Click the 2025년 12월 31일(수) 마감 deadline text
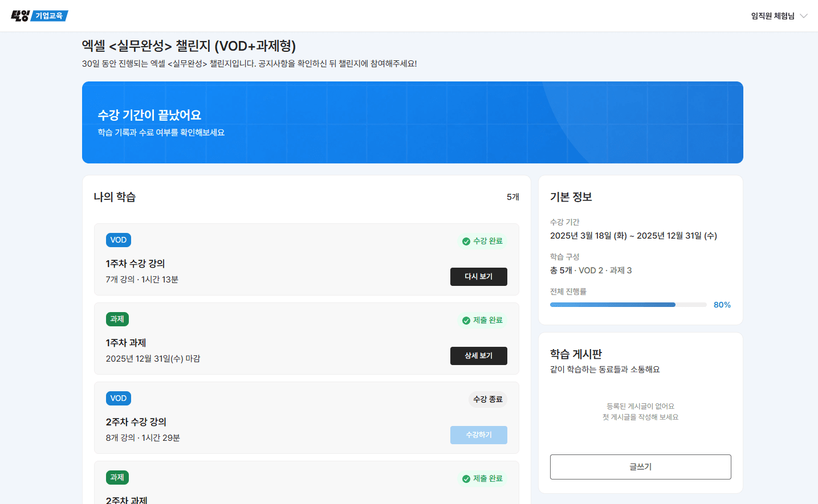Viewport: 818px width, 504px height. pos(153,359)
